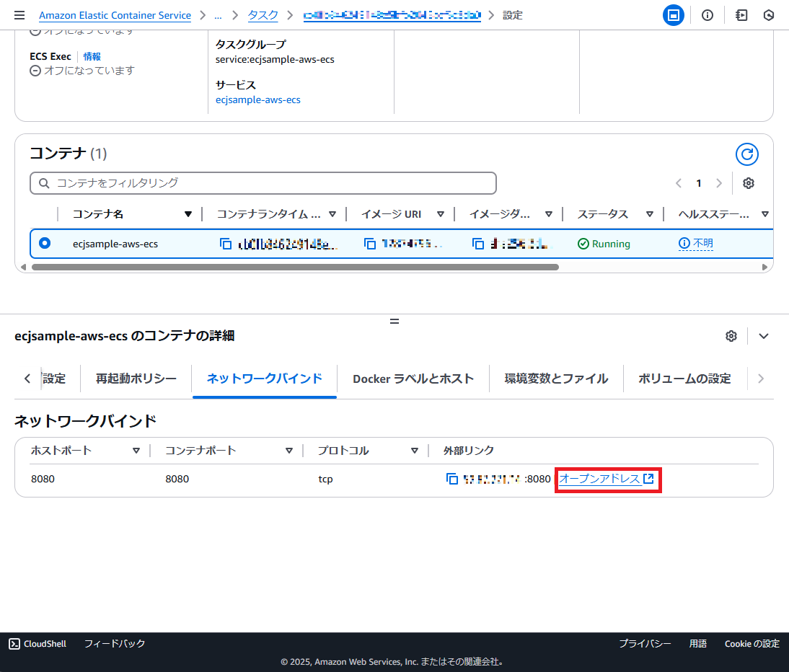Click the search icon in container filter
The width and height of the screenshot is (789, 672).
coord(44,183)
